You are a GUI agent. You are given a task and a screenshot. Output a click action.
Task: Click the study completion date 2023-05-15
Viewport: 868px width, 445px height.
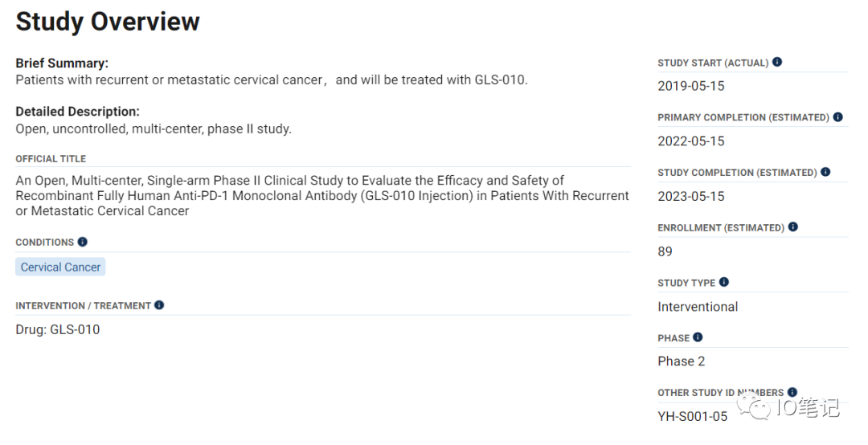(691, 197)
